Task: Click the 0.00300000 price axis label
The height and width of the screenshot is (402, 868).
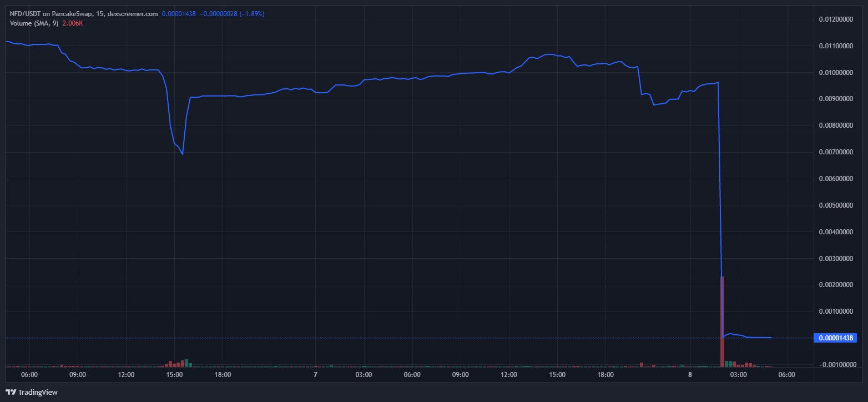Action: [x=836, y=258]
